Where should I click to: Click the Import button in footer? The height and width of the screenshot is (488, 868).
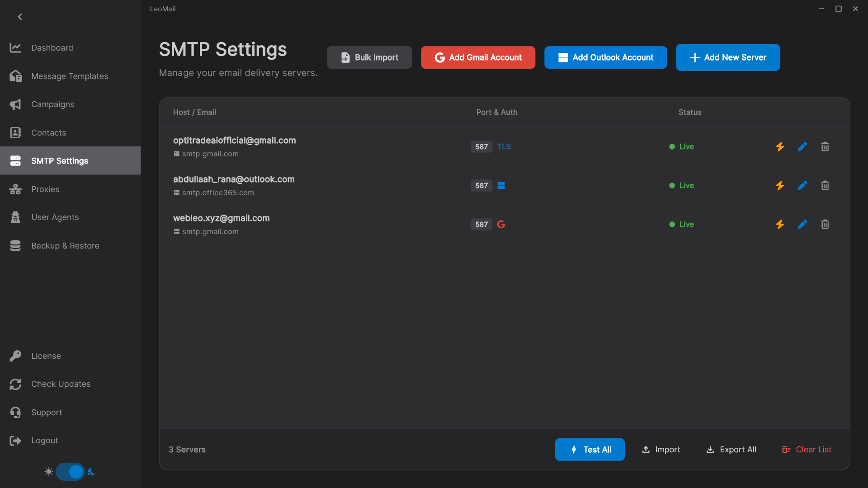click(661, 450)
